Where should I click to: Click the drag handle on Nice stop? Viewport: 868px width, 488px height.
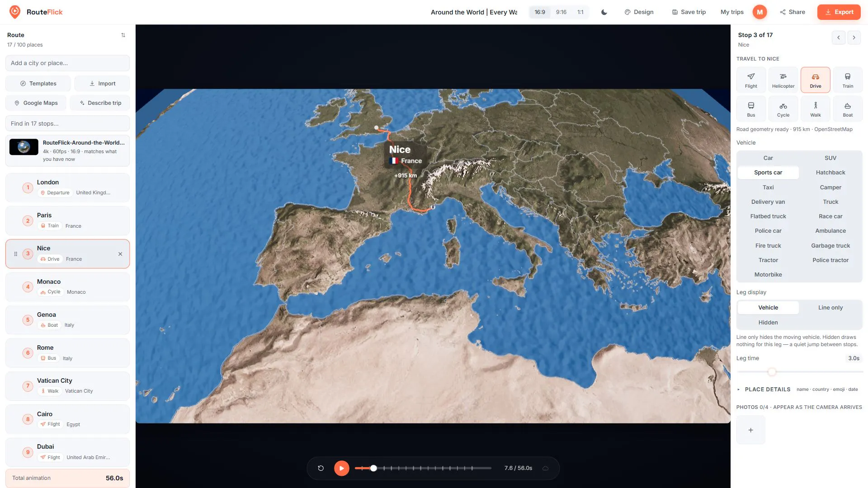click(16, 254)
